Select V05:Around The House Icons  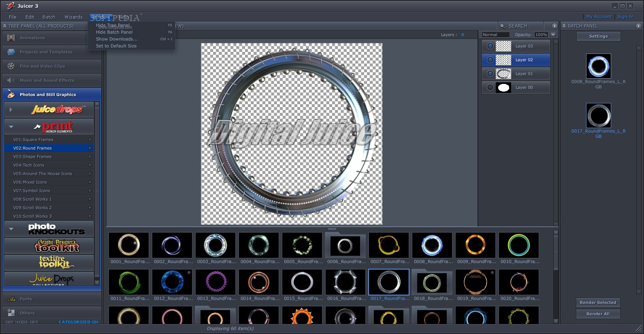pos(49,174)
